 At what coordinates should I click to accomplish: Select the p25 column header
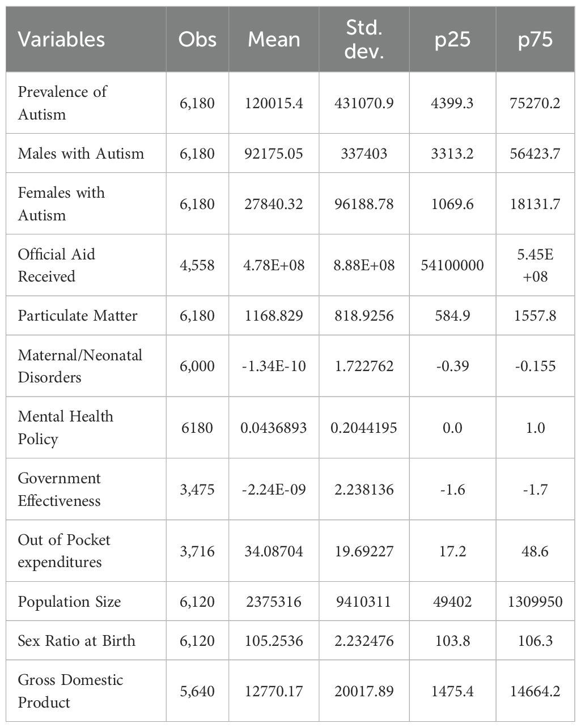point(452,40)
